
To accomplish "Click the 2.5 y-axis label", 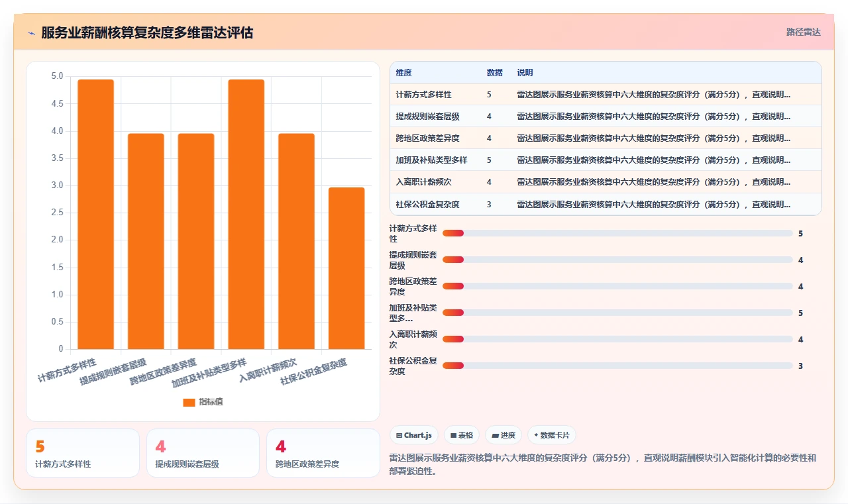I will tap(58, 213).
